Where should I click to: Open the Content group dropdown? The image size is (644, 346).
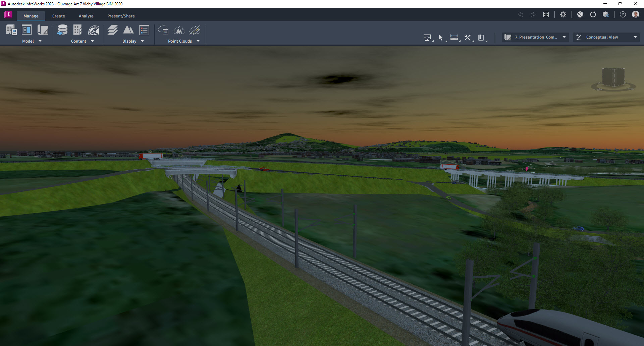tap(93, 41)
